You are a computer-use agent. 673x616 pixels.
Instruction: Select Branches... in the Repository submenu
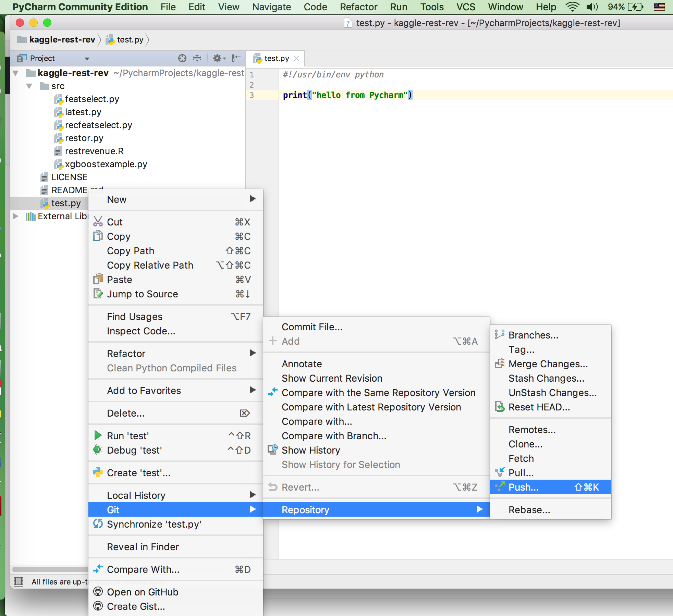click(533, 335)
